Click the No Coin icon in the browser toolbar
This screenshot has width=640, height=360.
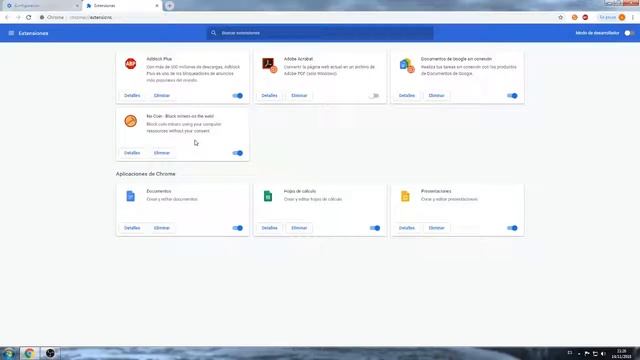coord(575,18)
